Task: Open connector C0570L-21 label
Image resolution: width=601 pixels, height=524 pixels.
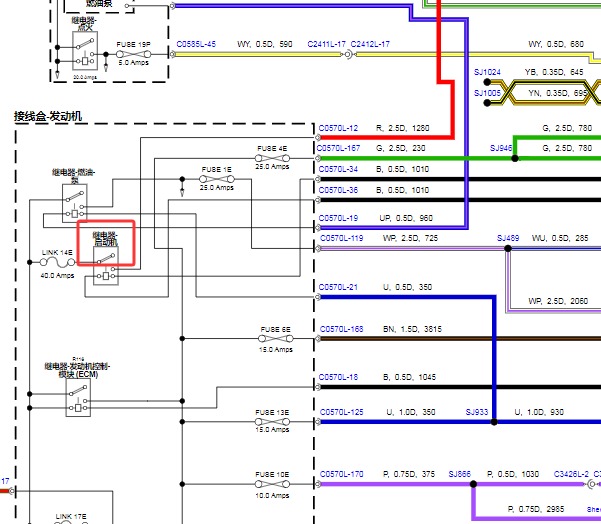Action: (338, 287)
